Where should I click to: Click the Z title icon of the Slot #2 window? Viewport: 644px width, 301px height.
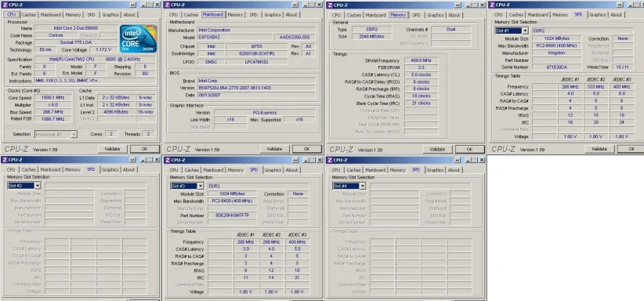click(x=5, y=160)
